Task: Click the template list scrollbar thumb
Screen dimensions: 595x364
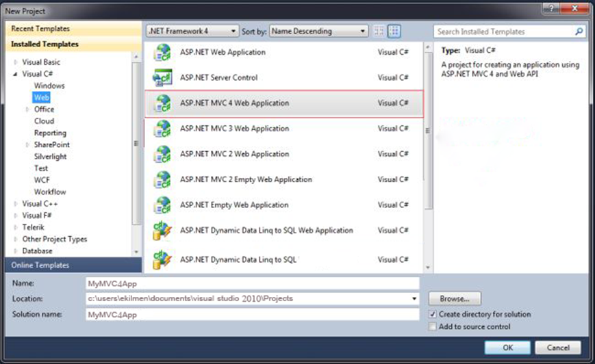Action: tap(428, 131)
